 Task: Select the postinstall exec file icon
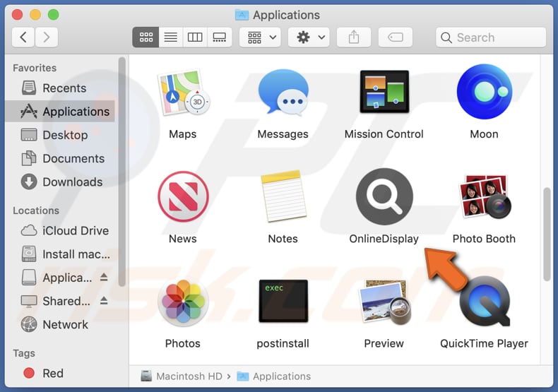tap(283, 301)
